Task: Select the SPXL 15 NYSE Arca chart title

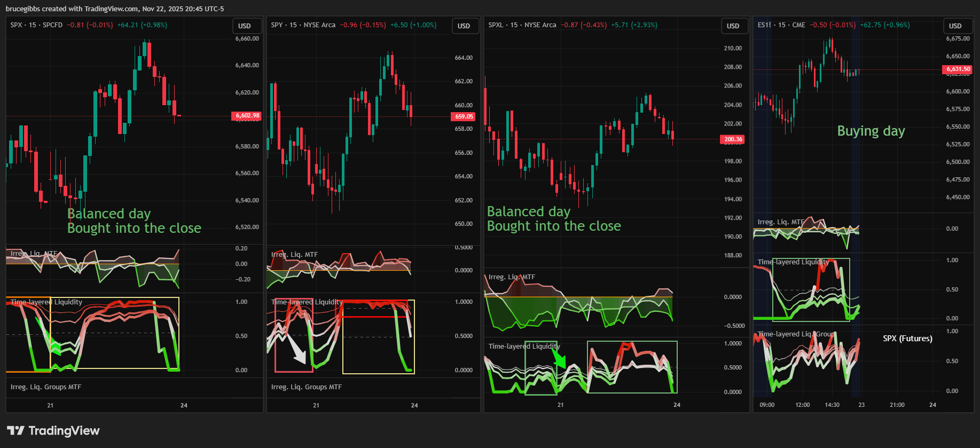Action: click(522, 25)
